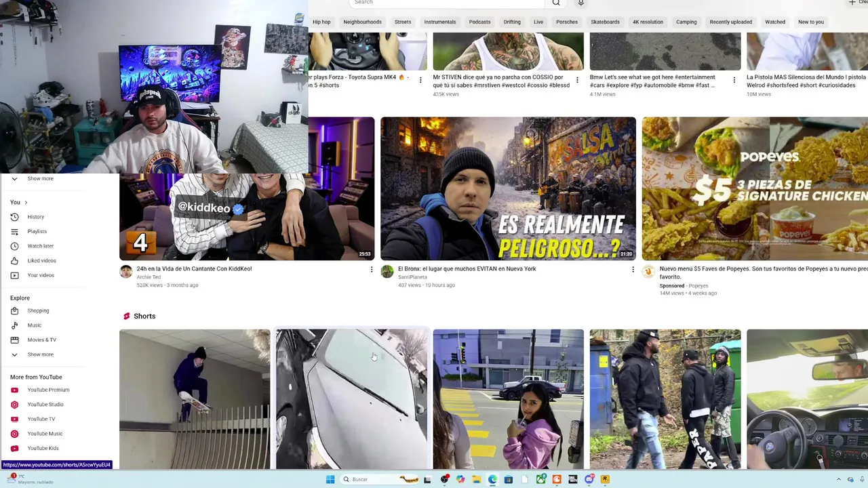
Task: Open more options for Bmw short
Action: tap(734, 81)
